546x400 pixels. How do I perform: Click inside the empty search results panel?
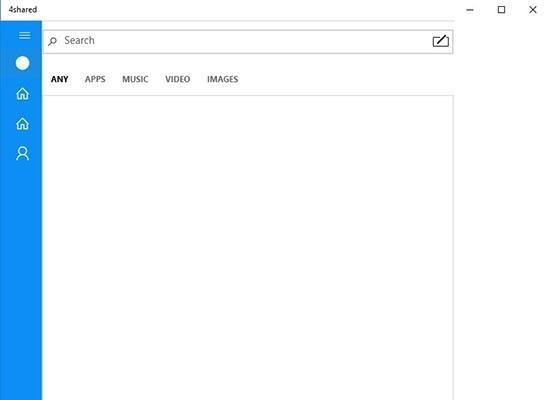pos(248,248)
